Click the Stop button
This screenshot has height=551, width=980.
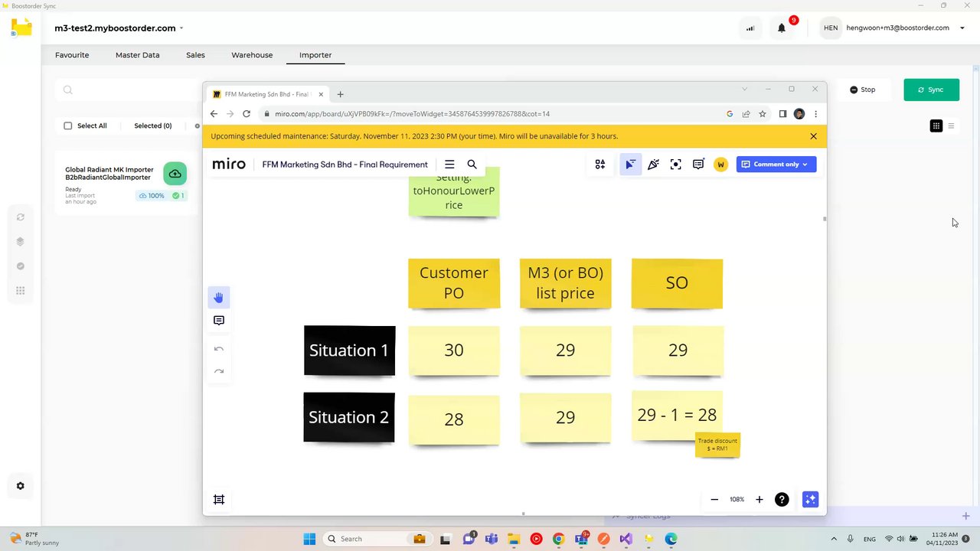863,90
